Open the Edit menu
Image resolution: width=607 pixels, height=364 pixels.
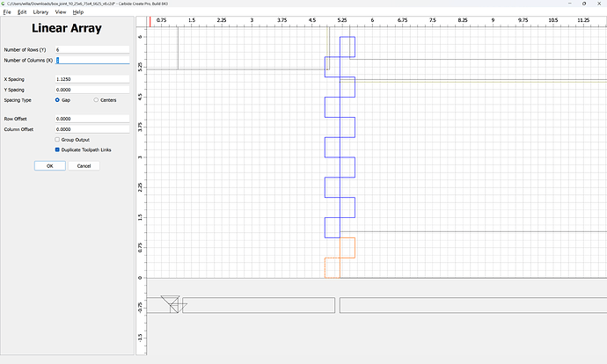click(22, 12)
